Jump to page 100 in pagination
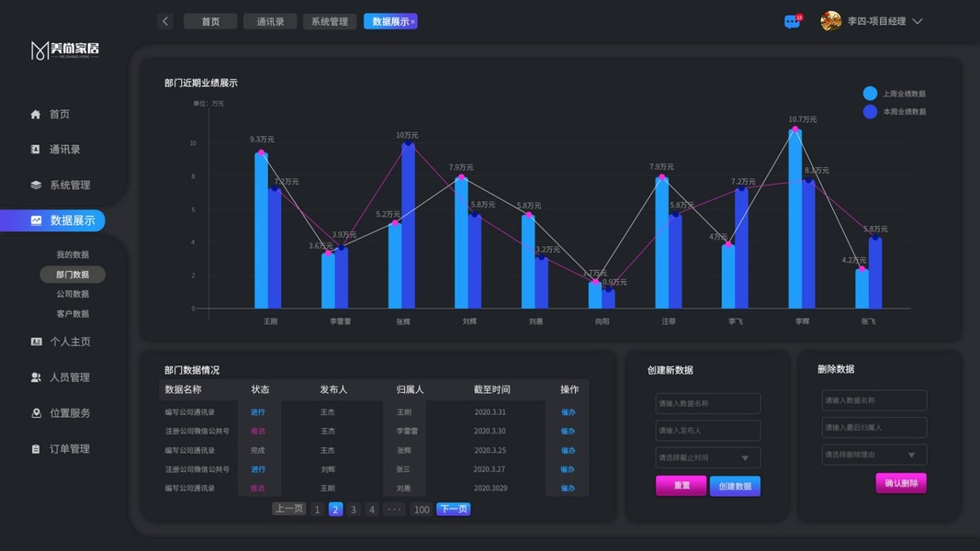The image size is (980, 551). point(422,509)
